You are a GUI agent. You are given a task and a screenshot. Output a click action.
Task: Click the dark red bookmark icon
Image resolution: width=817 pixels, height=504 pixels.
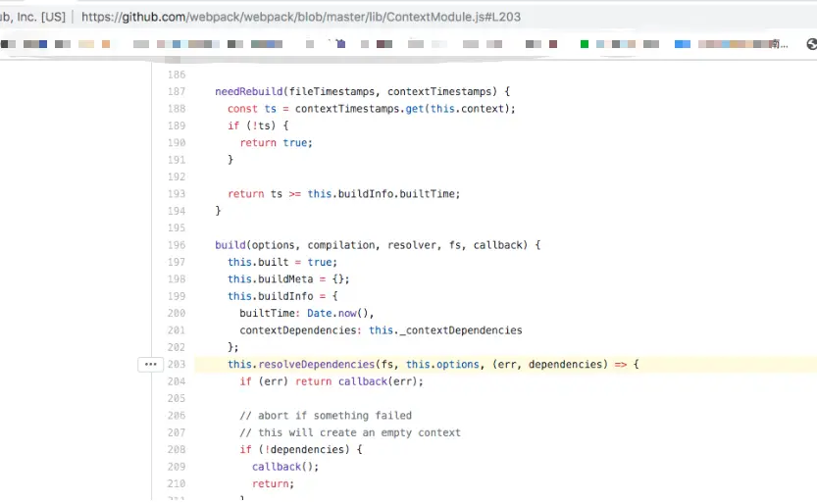click(553, 44)
